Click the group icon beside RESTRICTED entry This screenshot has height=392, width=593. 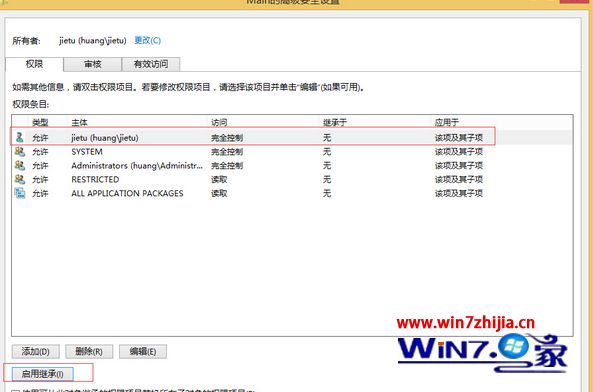(x=20, y=180)
